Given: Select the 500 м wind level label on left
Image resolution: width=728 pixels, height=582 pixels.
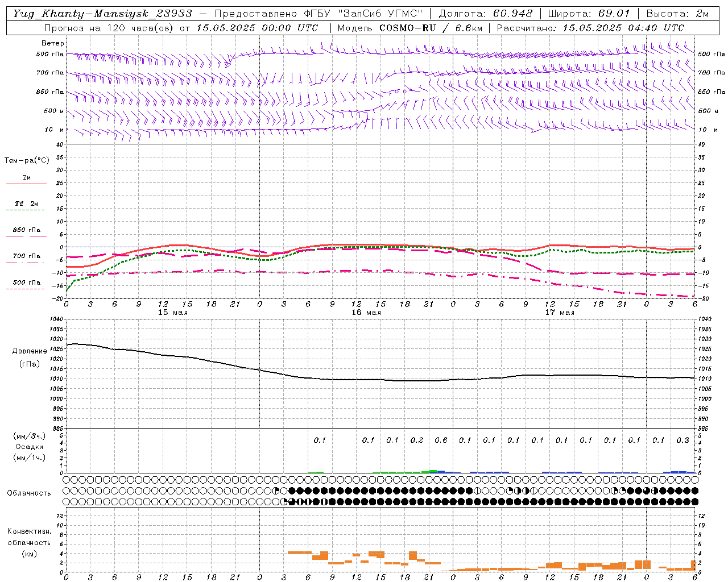Looking at the screenshot, I should pyautogui.click(x=54, y=111).
